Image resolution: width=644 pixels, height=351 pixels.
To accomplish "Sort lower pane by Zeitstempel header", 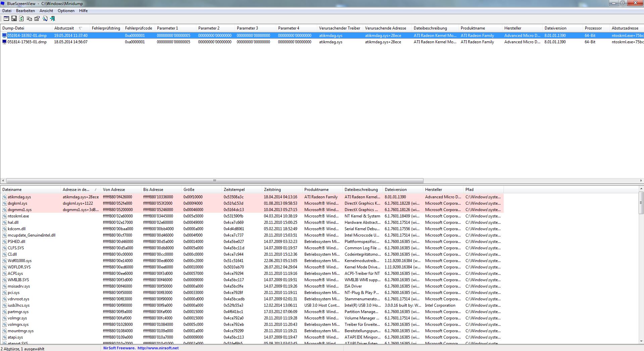I will [x=242, y=190].
